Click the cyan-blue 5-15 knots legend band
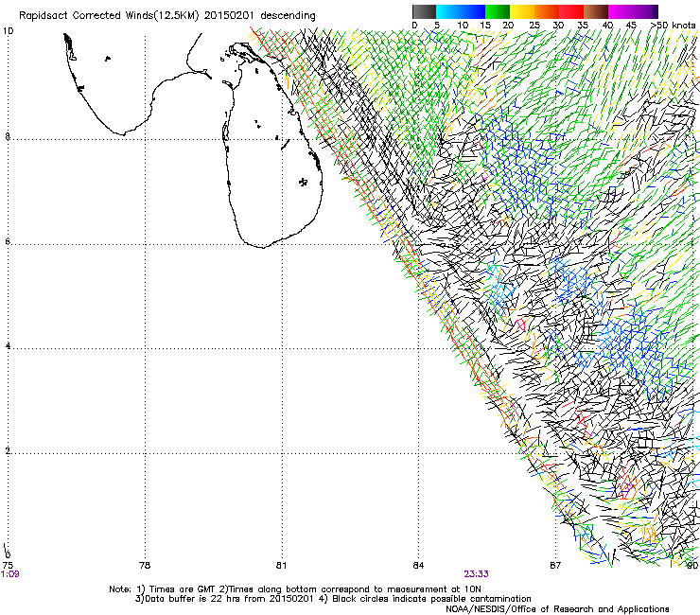This screenshot has height=615, width=700. tap(461, 11)
